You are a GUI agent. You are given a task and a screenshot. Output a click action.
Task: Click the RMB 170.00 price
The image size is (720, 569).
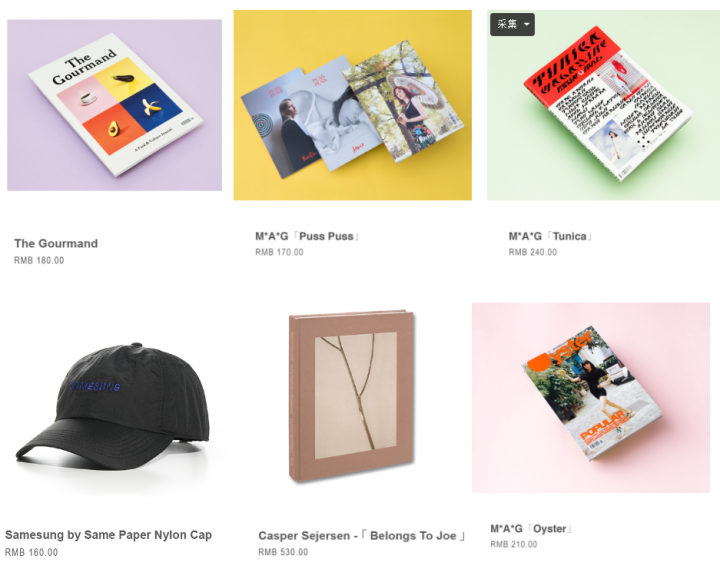point(279,252)
